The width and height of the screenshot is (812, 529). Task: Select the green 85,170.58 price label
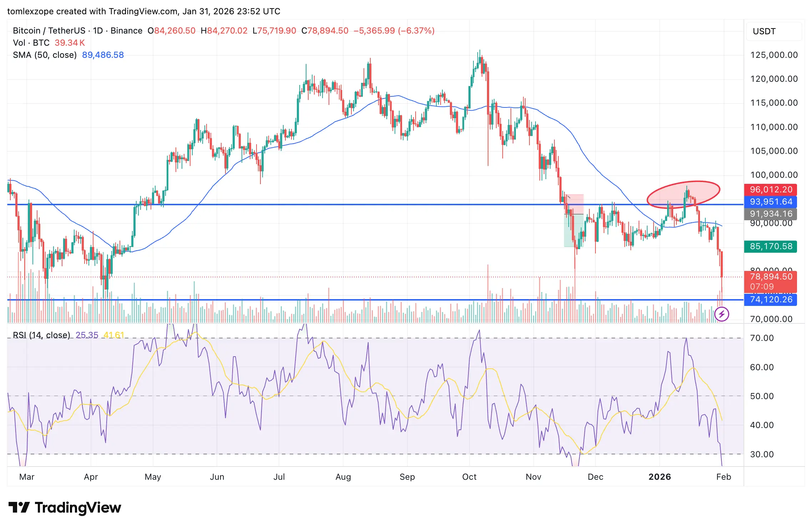[x=770, y=246]
